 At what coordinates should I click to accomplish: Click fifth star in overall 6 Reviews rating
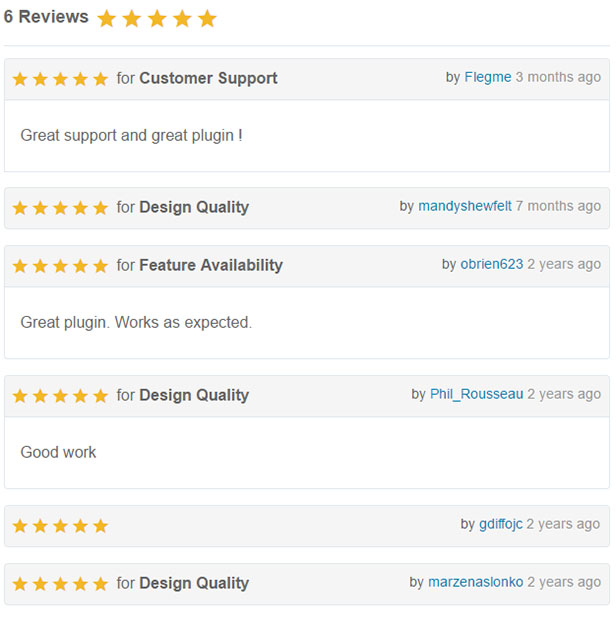coord(208,19)
